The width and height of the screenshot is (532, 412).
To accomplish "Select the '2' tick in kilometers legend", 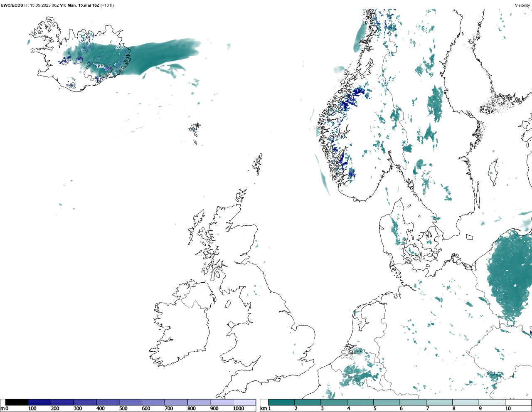I will (296, 409).
